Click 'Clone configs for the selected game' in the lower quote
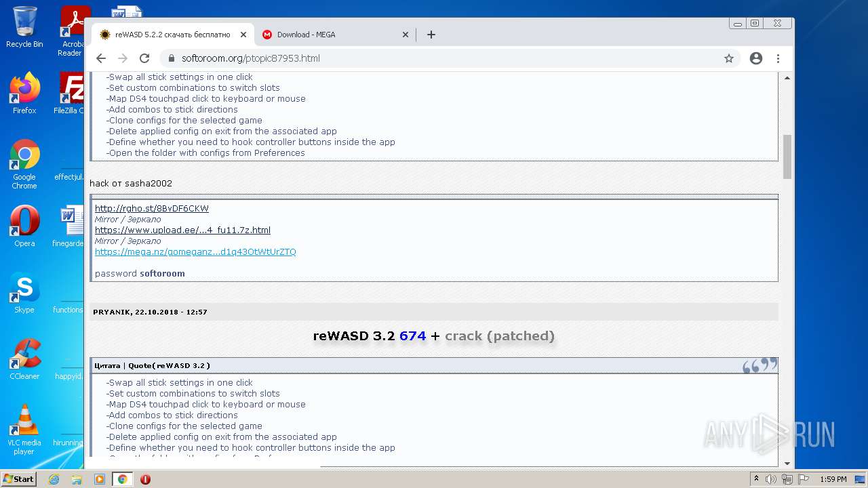Viewport: 868px width, 488px height. pyautogui.click(x=184, y=426)
